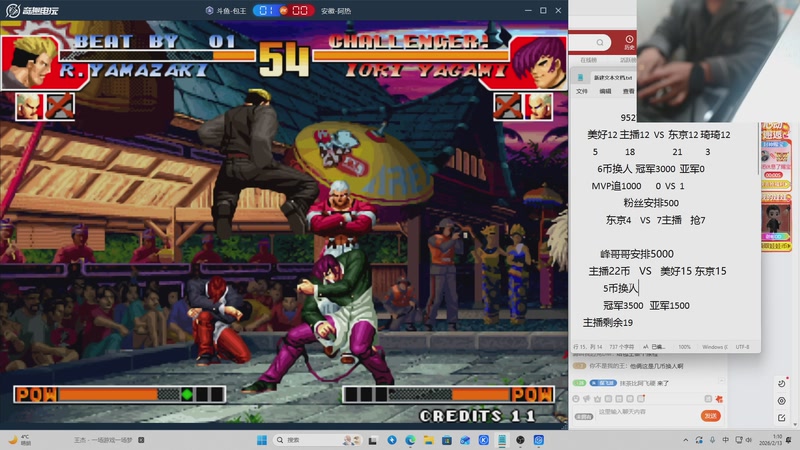Click the Notepad line and column status
This screenshot has width=800, height=450.
click(x=588, y=347)
